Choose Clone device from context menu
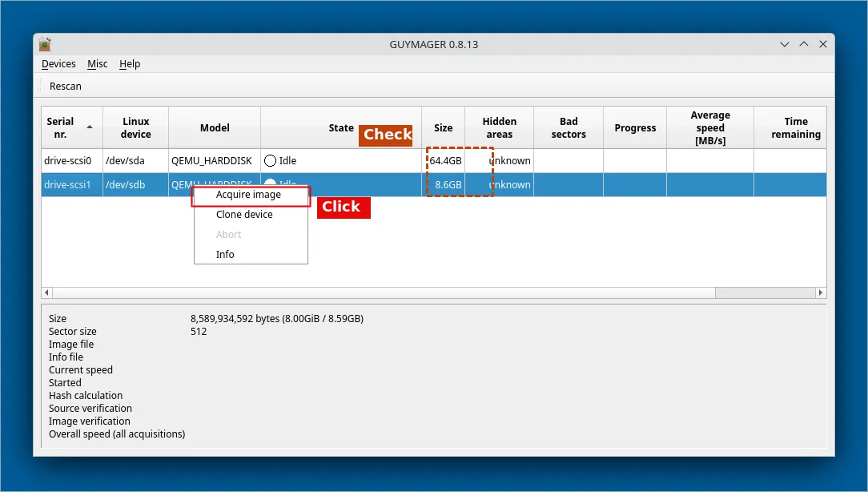 [244, 215]
